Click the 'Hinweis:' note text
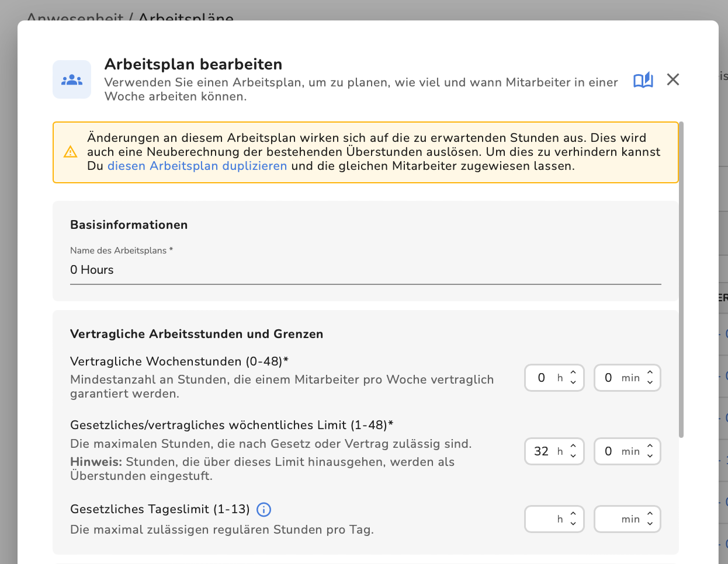The width and height of the screenshot is (728, 564). (x=96, y=462)
